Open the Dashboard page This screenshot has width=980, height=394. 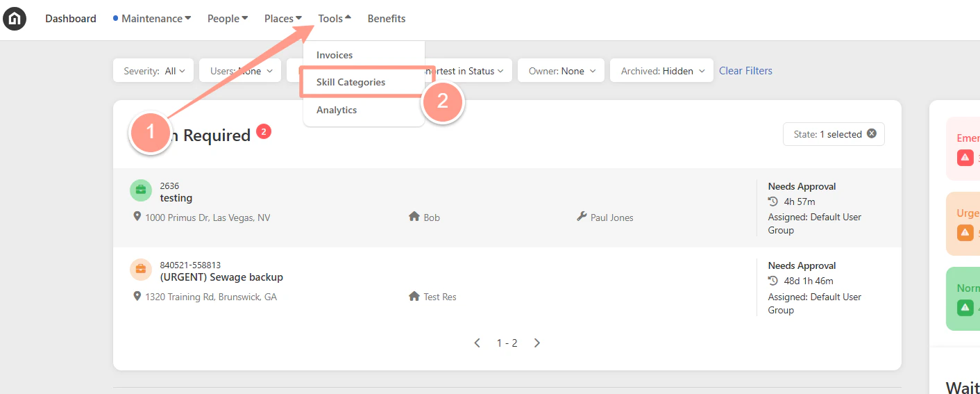pos(71,19)
